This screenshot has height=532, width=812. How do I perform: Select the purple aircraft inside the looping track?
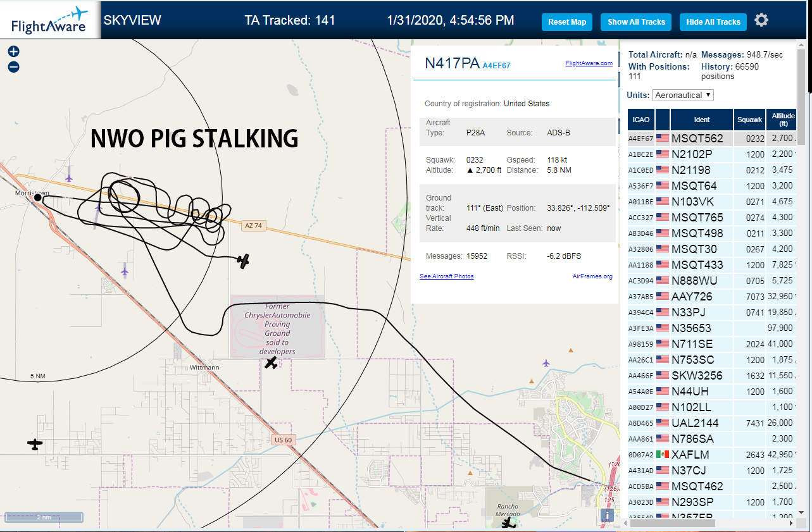98,207
